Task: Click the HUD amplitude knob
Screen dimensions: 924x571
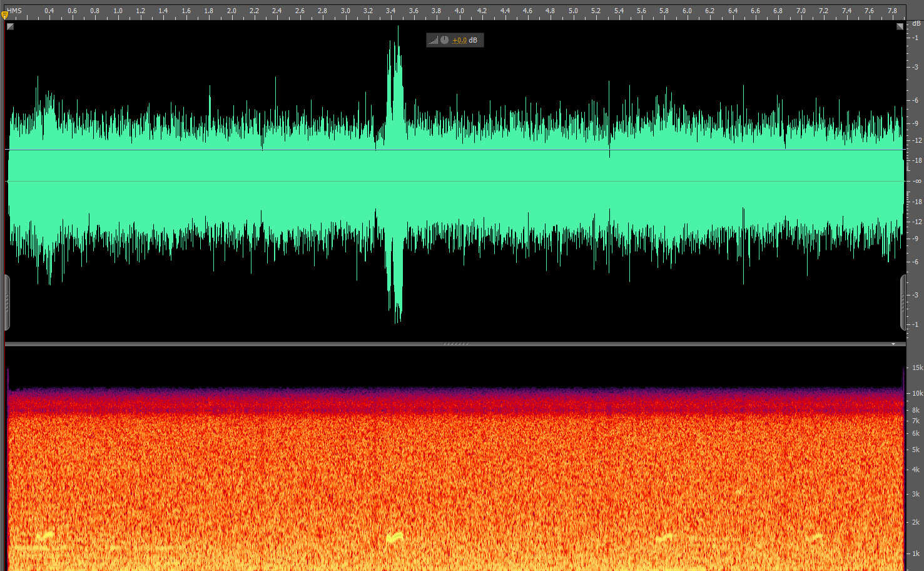Action: [x=444, y=40]
